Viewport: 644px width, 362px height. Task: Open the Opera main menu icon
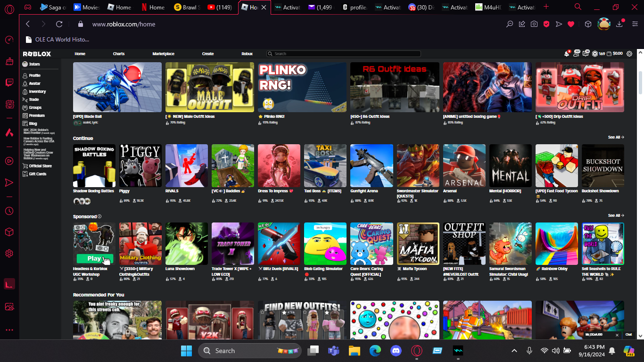point(9,8)
